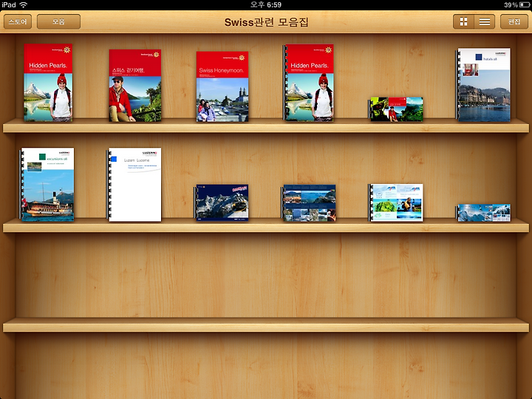This screenshot has height=399, width=532.
Task: Switch to grid bookshelf view
Action: (x=463, y=21)
